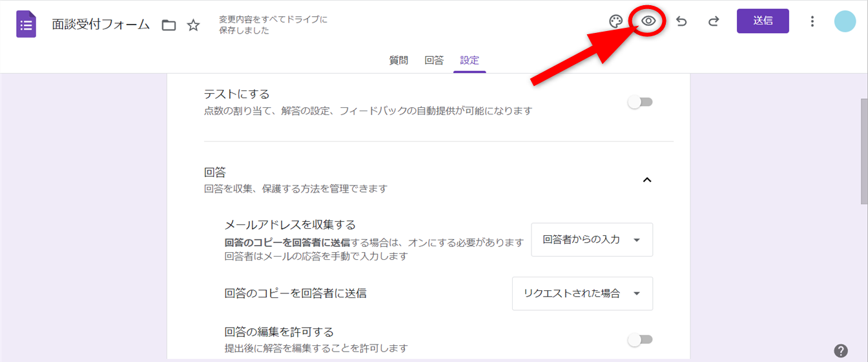Viewport: 868px width, 362px height.
Task: Open the user account avatar
Action: click(x=845, y=21)
